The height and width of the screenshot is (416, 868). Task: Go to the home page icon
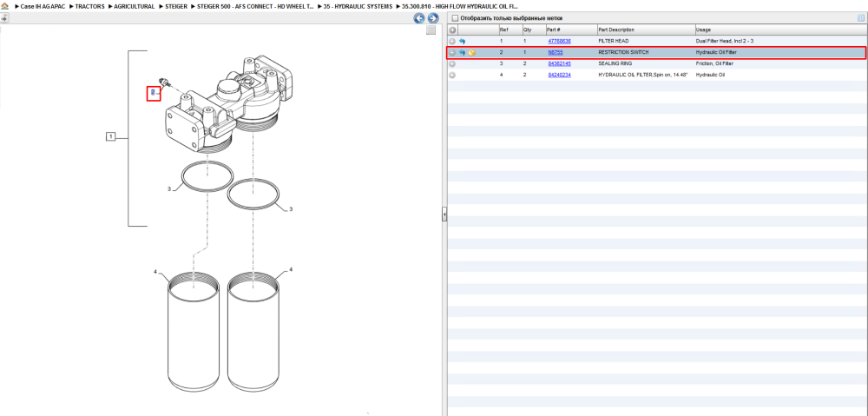(x=5, y=6)
